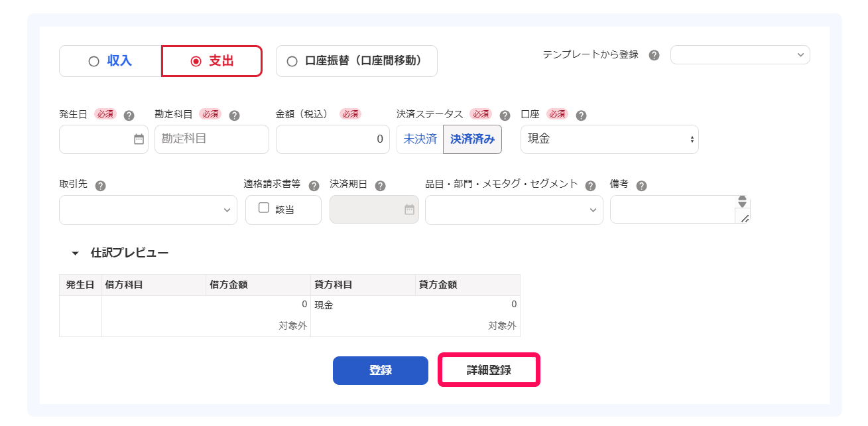Open help icon beside 決済期日 label

point(380,186)
